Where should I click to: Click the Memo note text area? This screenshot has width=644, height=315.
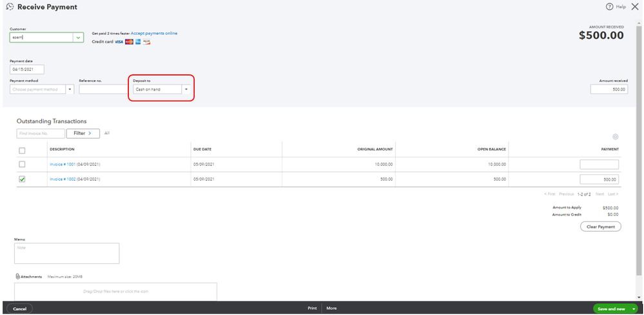point(67,253)
